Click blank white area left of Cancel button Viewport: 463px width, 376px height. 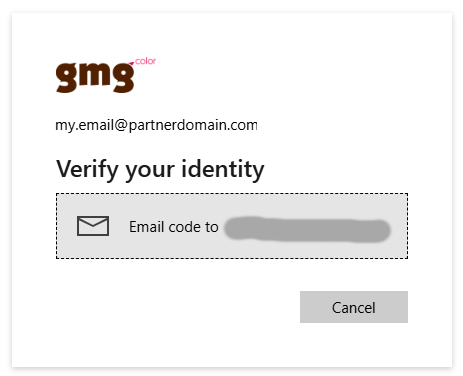(177, 307)
